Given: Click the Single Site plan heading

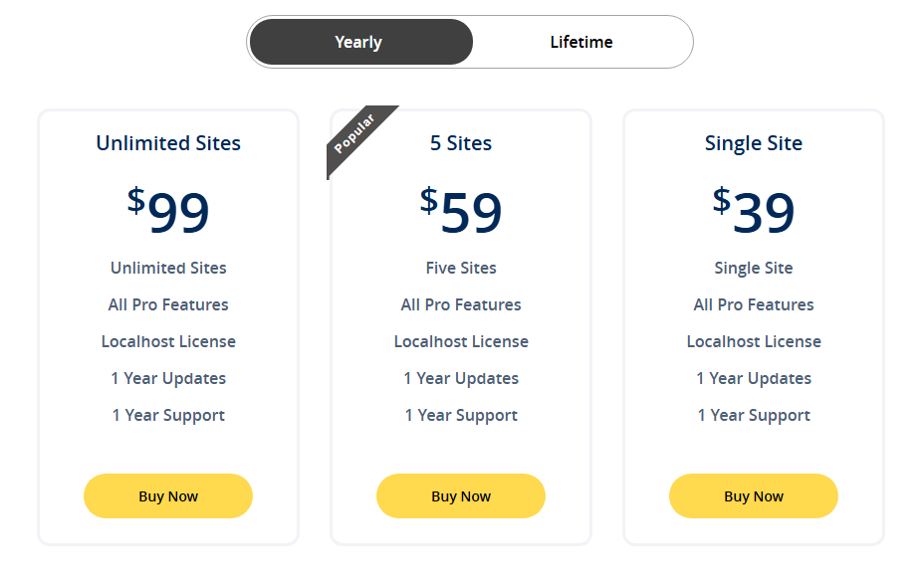Looking at the screenshot, I should (x=753, y=143).
